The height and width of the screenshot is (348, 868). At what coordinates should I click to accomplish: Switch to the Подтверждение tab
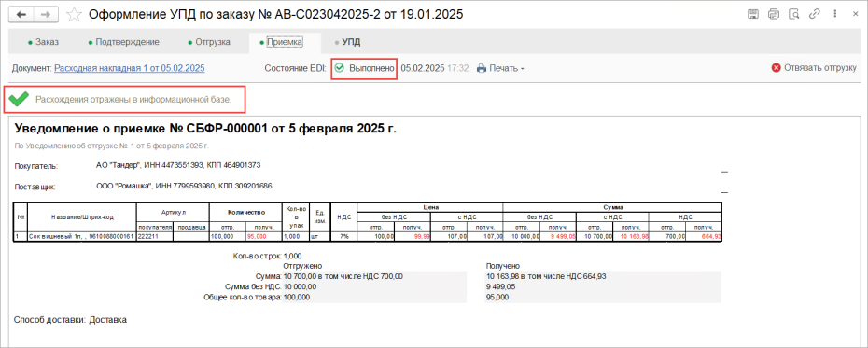123,42
